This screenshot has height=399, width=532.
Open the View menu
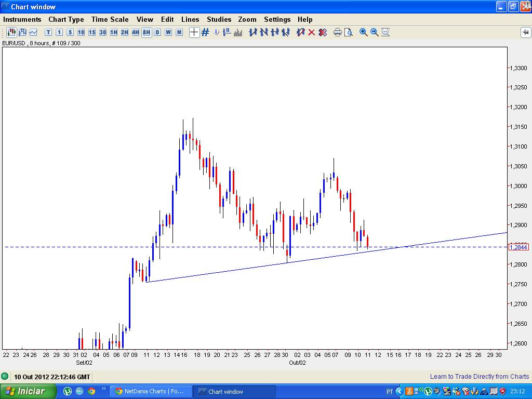coord(145,19)
